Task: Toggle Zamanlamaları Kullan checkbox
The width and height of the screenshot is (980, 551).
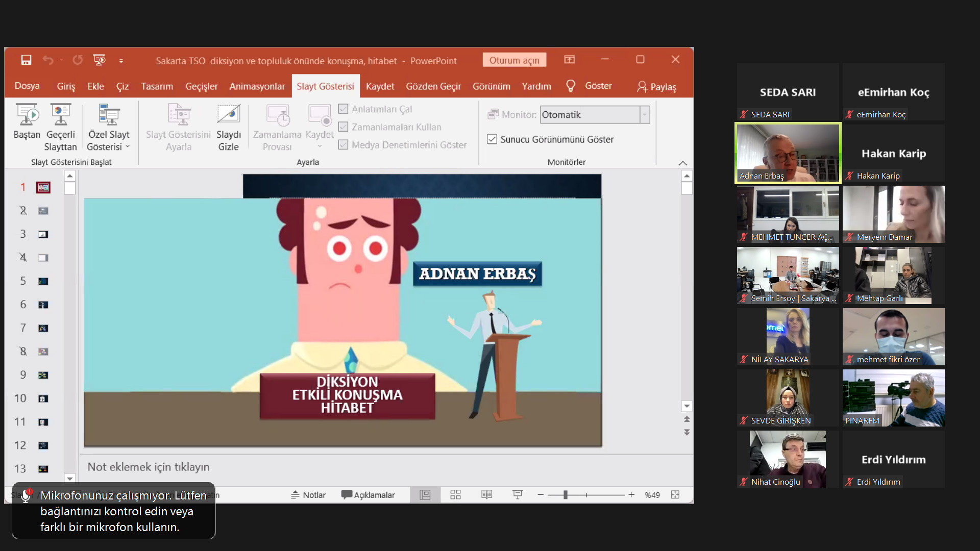Action: [x=343, y=127]
